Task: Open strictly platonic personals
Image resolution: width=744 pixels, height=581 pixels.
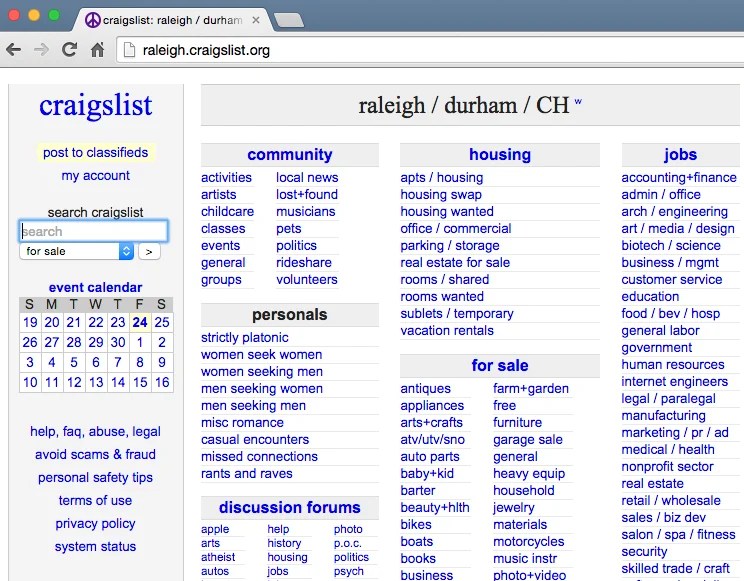Action: (245, 337)
